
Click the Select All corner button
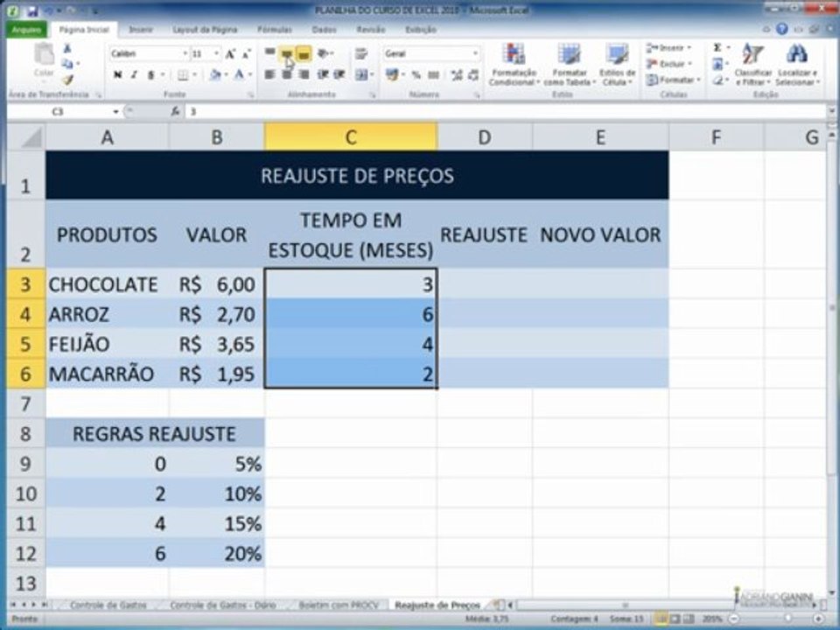25,137
